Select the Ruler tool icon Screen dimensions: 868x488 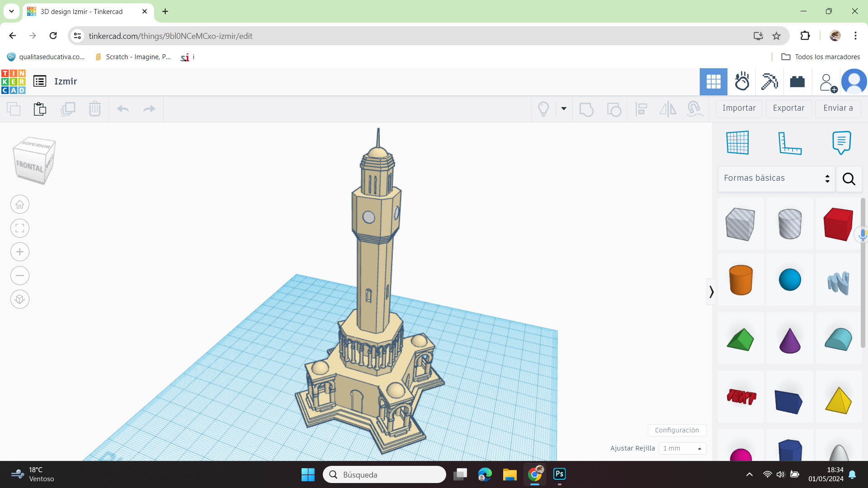pos(789,143)
